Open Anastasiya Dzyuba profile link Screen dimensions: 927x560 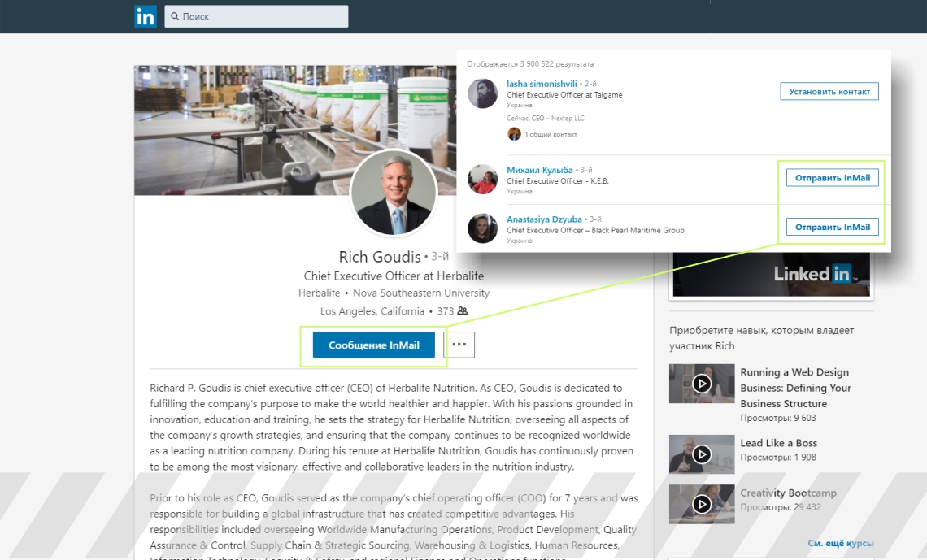pyautogui.click(x=544, y=219)
